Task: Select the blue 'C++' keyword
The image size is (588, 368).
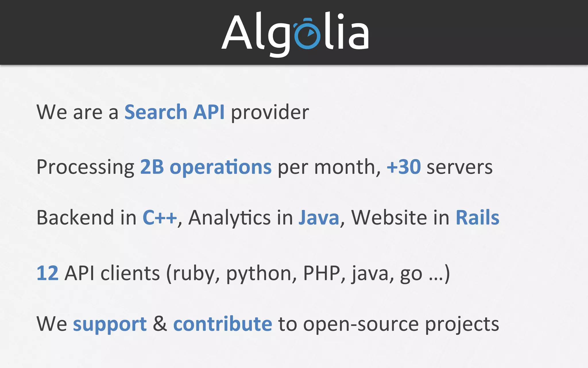Action: [160, 217]
